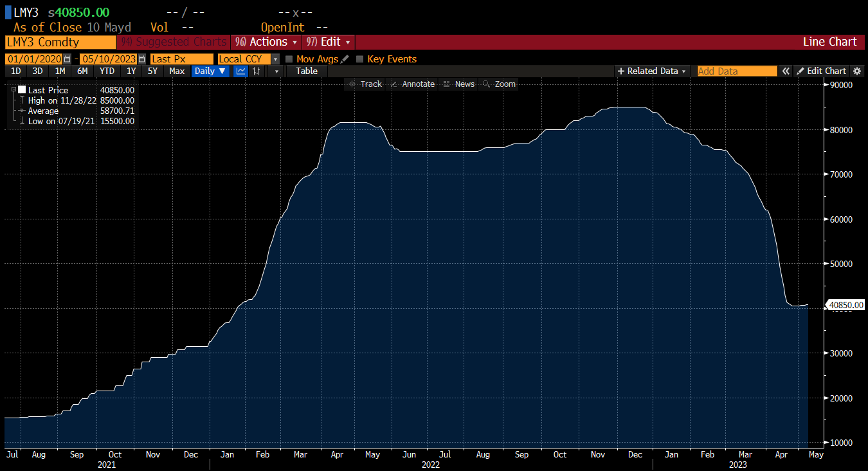Select the YTD time range
Viewport: 868px width, 471px height.
(x=107, y=71)
